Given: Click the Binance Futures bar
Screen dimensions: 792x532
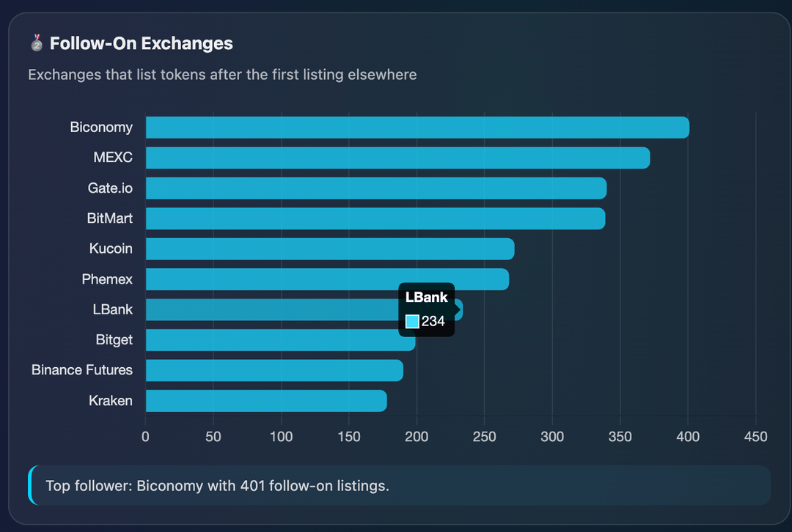Looking at the screenshot, I should (274, 370).
